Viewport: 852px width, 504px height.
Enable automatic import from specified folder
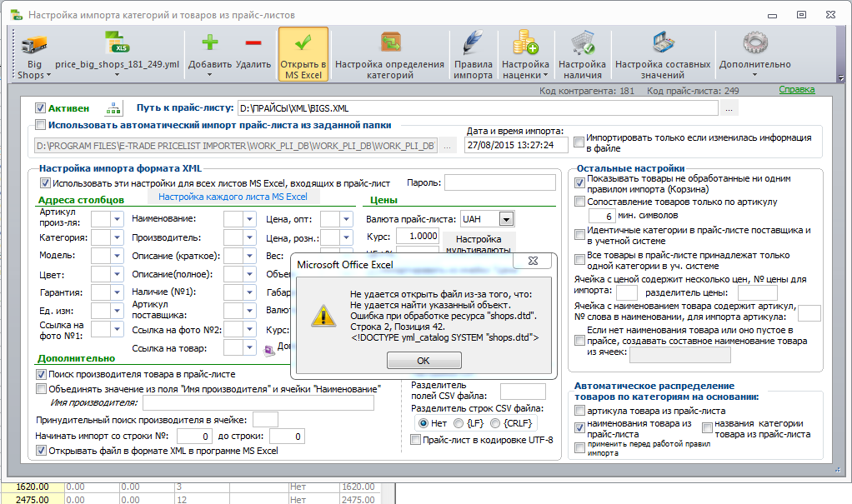pyautogui.click(x=40, y=125)
